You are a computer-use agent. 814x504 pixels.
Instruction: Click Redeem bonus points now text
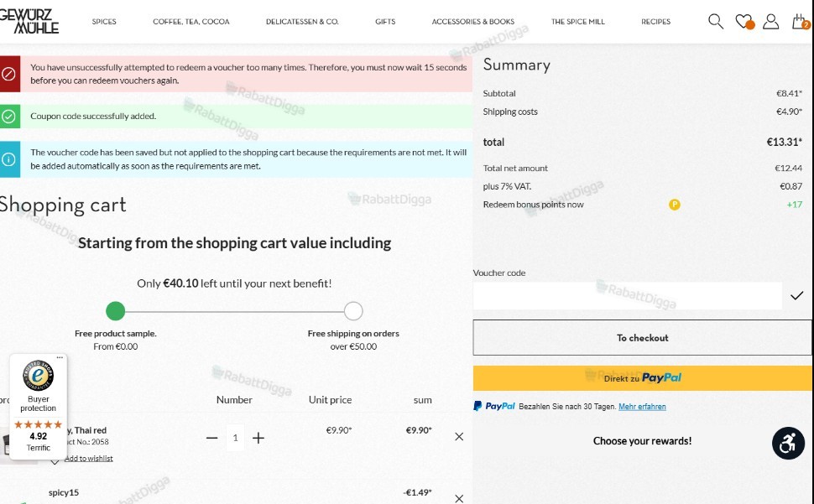pyautogui.click(x=533, y=205)
